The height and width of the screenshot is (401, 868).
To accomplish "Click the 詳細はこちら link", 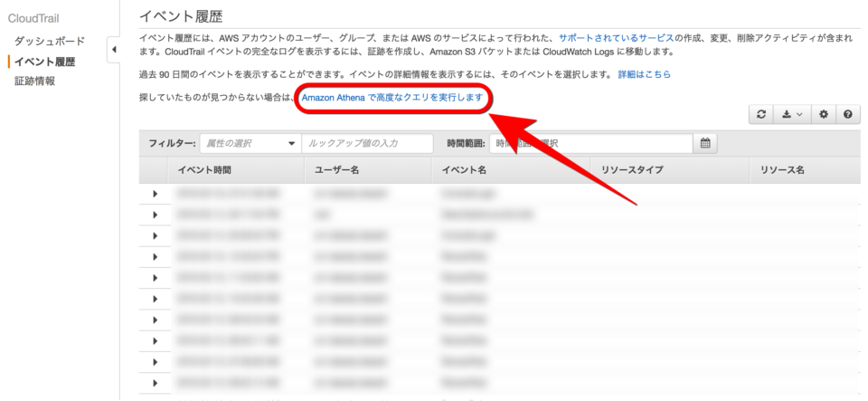I will coord(644,74).
